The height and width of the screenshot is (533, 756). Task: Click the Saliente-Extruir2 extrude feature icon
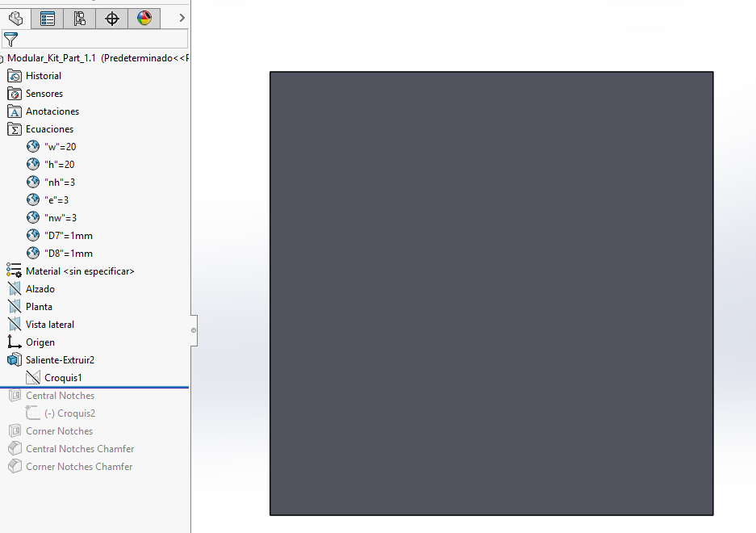coord(15,359)
